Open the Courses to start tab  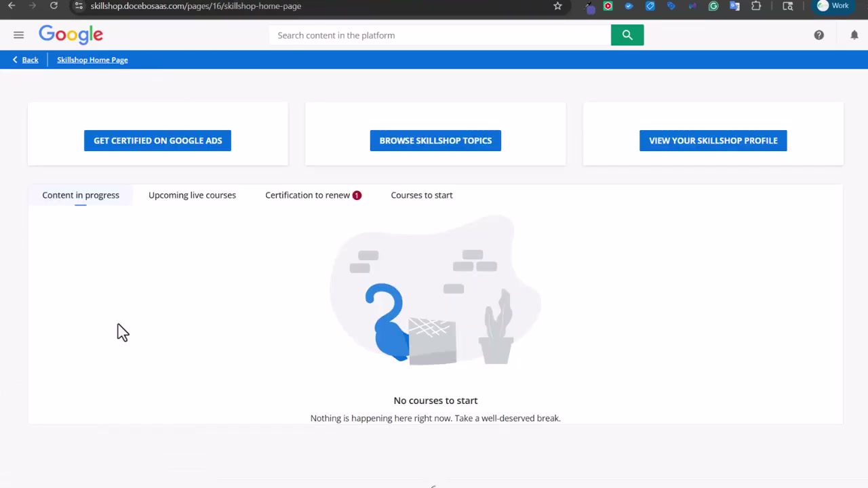point(422,195)
